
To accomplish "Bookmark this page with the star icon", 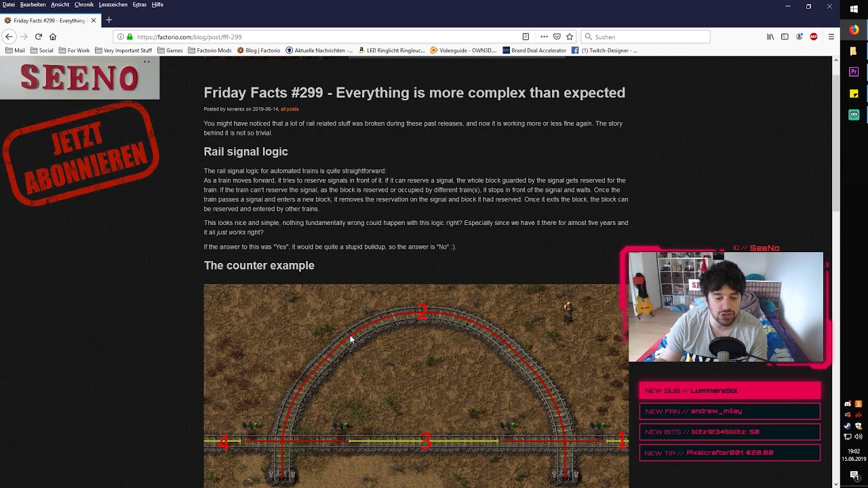I will (570, 37).
